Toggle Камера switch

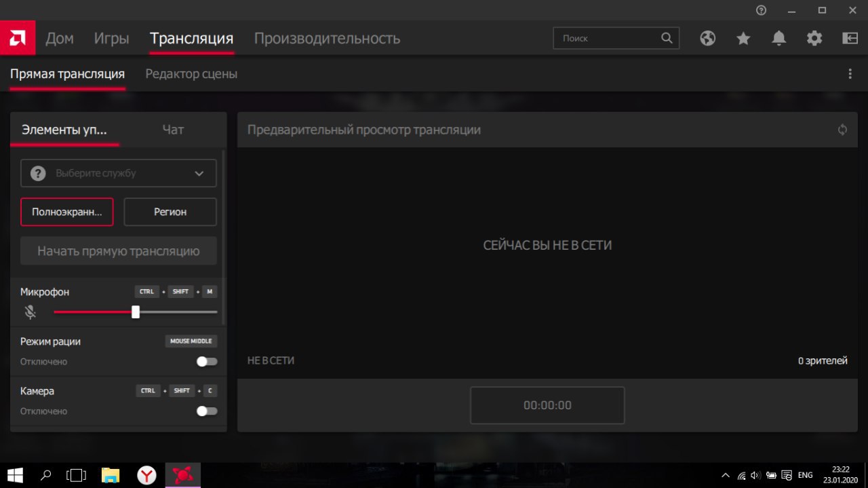pos(207,411)
